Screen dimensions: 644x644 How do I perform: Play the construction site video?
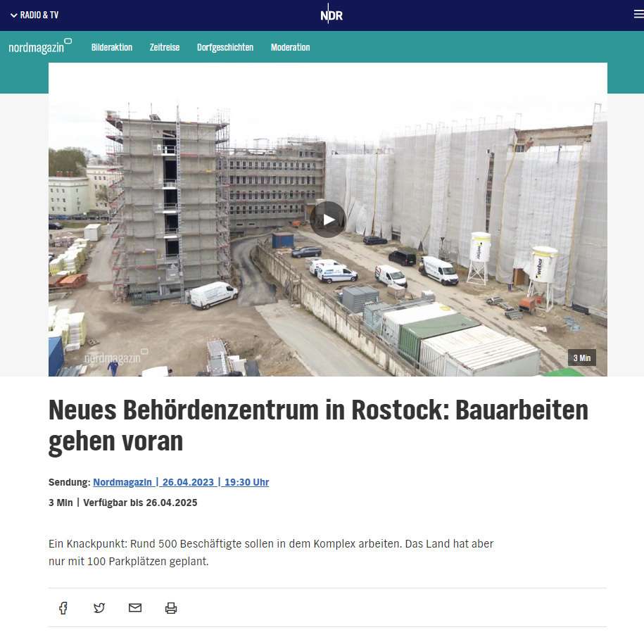click(328, 219)
